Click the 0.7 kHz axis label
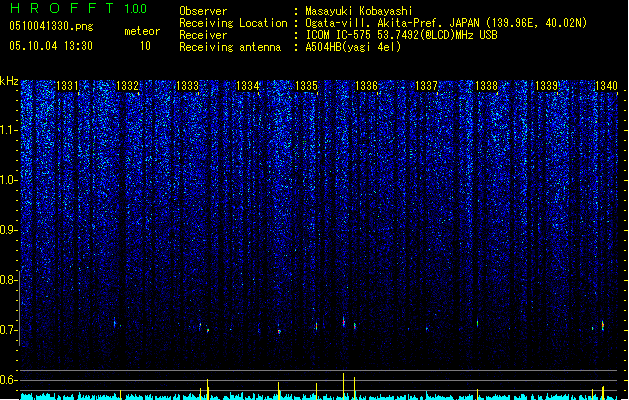Viewport: 629px width, 400px height. [x=9, y=330]
